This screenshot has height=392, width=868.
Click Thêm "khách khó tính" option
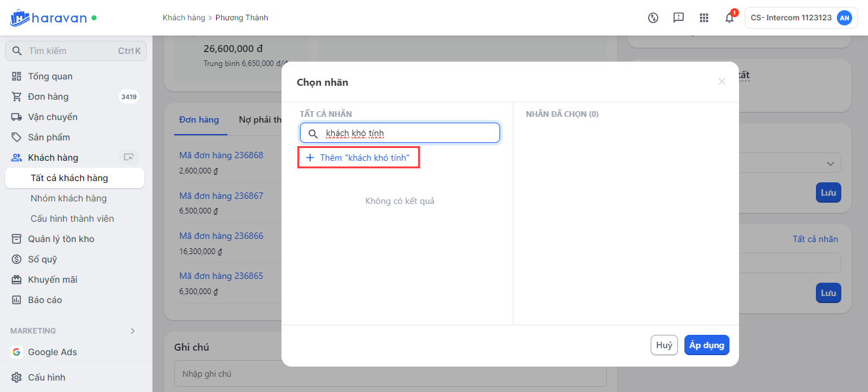[358, 158]
